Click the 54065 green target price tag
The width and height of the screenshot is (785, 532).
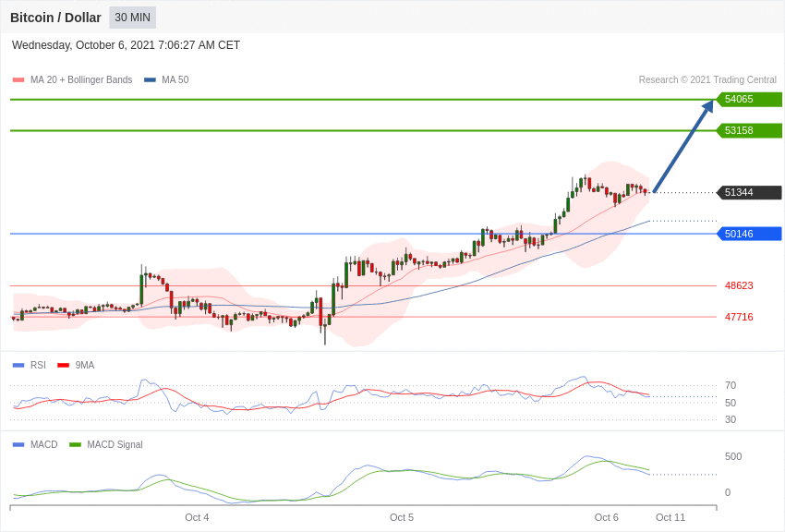pyautogui.click(x=749, y=100)
